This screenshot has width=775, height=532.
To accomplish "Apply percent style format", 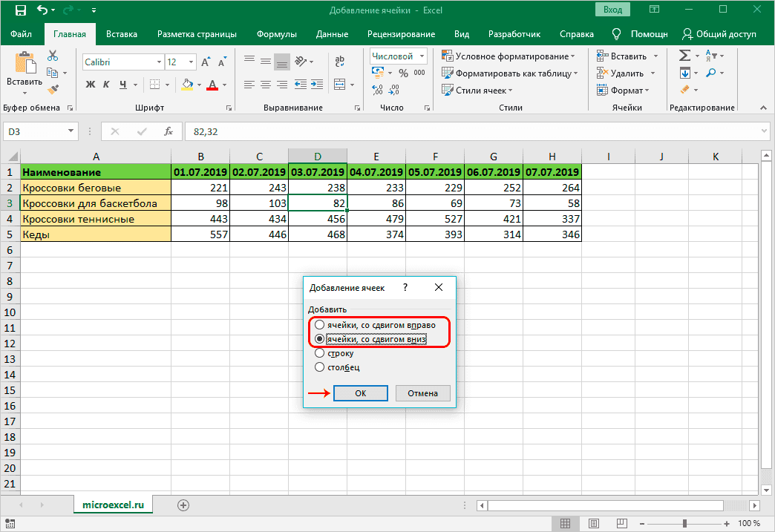I will (403, 73).
